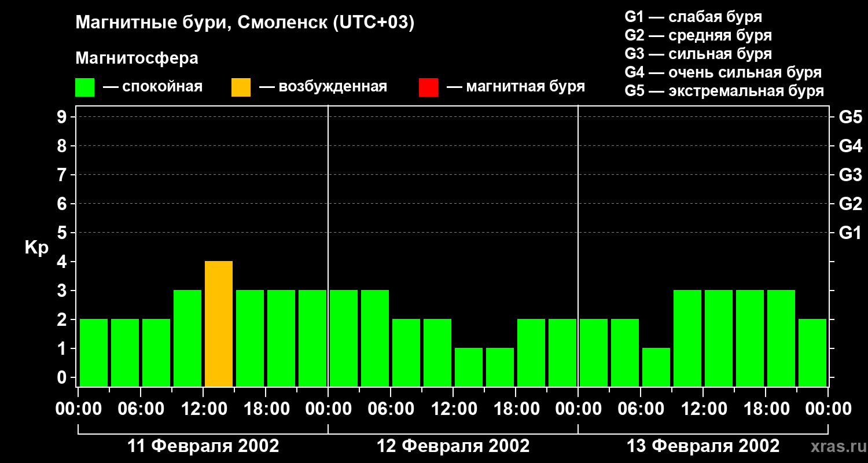The height and width of the screenshot is (463, 868).
Task: Click the 06:00 time label under 13 February
Action: tap(641, 409)
